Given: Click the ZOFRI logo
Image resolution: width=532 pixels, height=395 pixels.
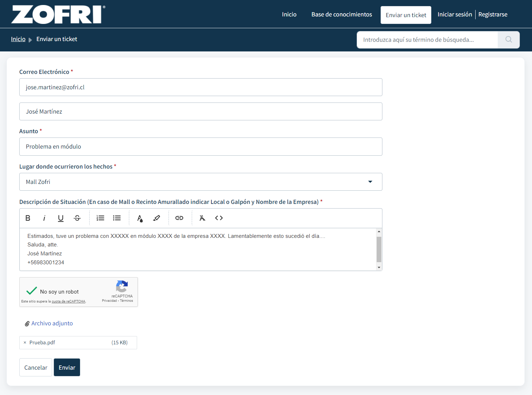Looking at the screenshot, I should coord(58,14).
